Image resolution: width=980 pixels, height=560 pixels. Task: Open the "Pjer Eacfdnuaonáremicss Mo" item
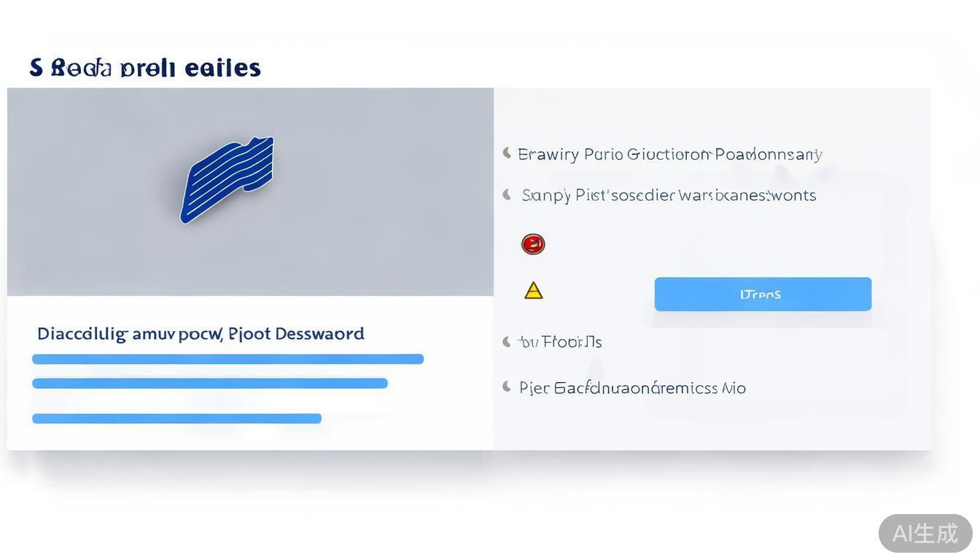[632, 388]
